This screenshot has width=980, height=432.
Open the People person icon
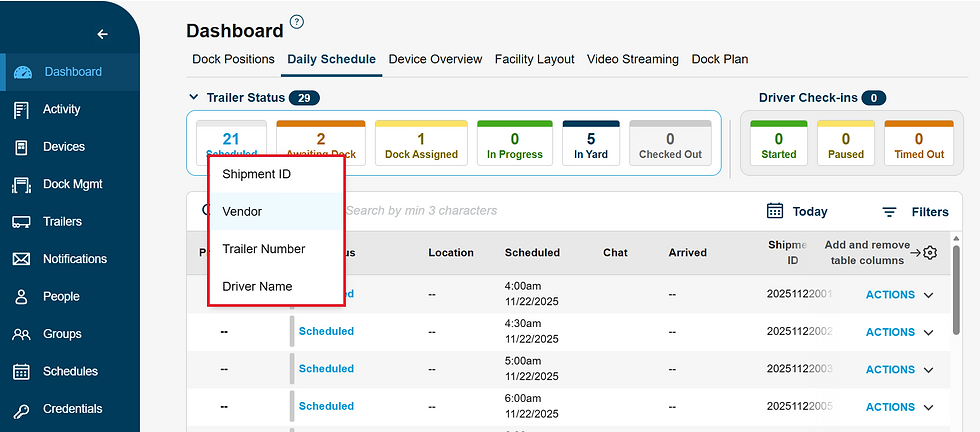pos(21,296)
